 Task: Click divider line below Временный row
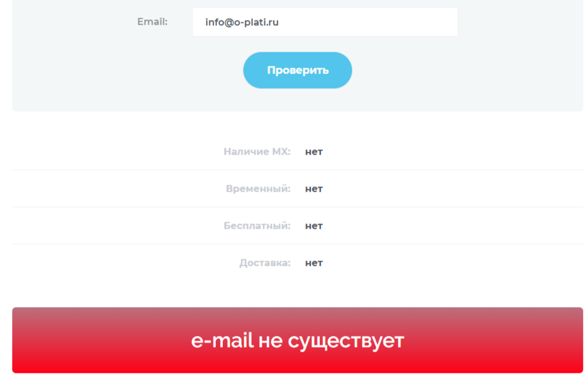(298, 207)
